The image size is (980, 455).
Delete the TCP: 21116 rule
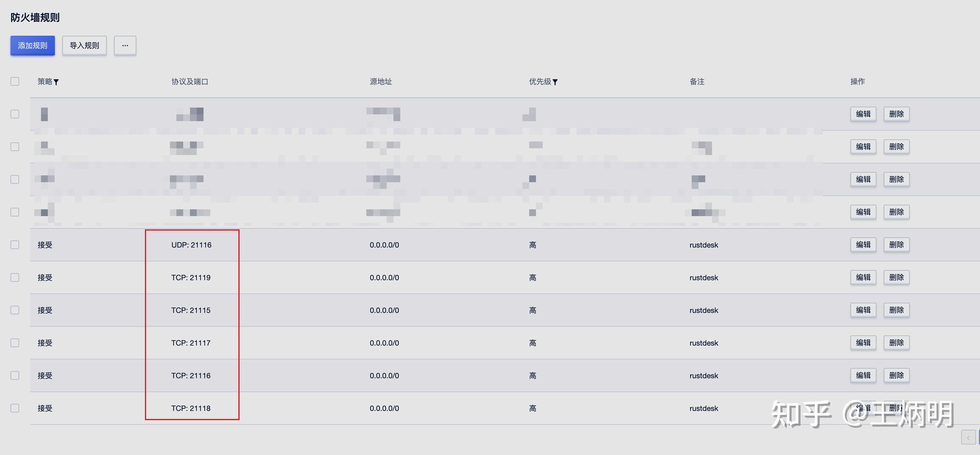pyautogui.click(x=896, y=375)
